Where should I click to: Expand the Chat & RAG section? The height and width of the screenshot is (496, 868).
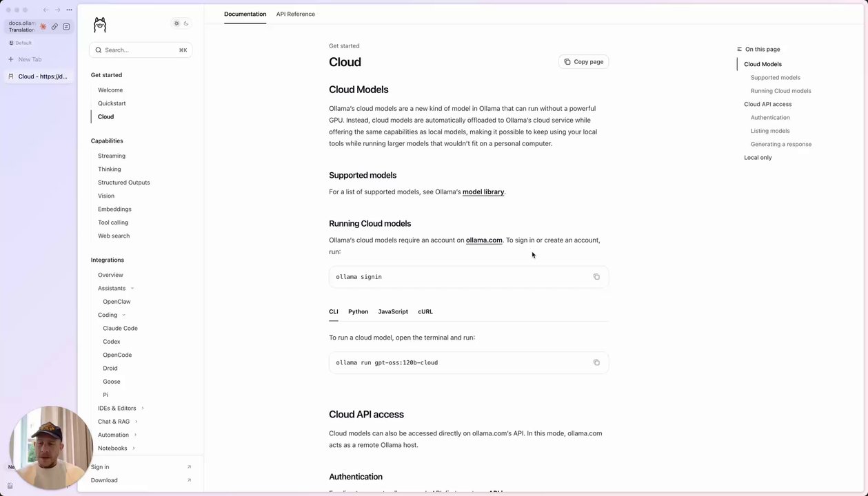click(x=136, y=422)
